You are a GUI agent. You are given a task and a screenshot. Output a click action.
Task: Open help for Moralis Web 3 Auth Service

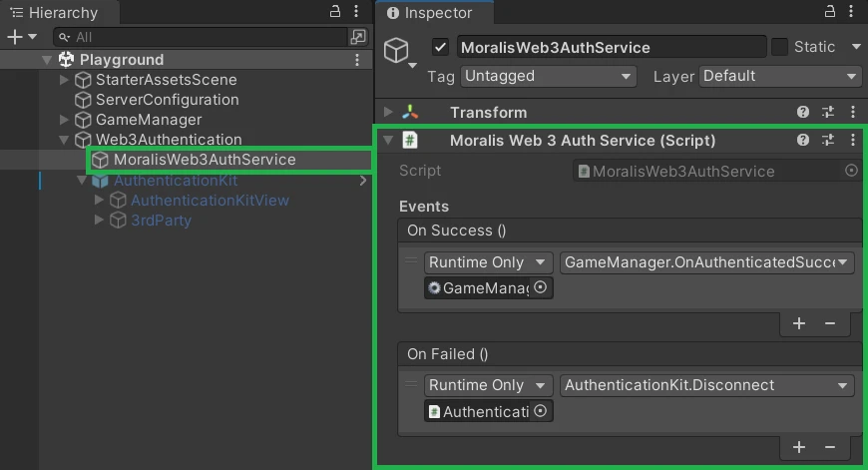click(803, 141)
